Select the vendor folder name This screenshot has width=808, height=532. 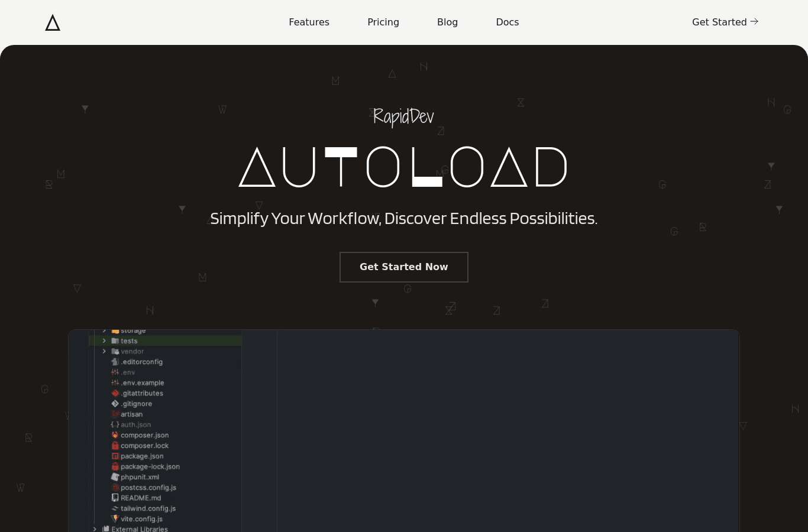tap(132, 351)
